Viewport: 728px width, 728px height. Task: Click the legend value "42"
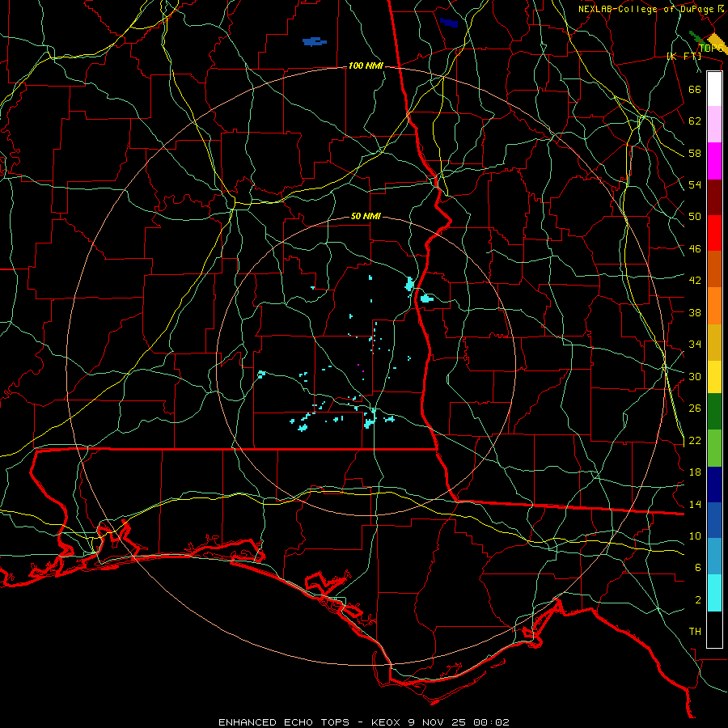pyautogui.click(x=695, y=281)
